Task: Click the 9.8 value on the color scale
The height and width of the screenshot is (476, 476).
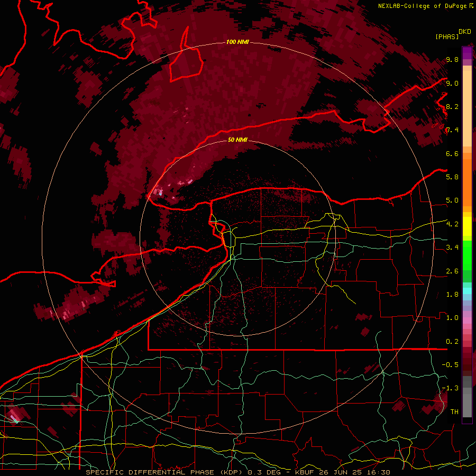Action: (452, 60)
